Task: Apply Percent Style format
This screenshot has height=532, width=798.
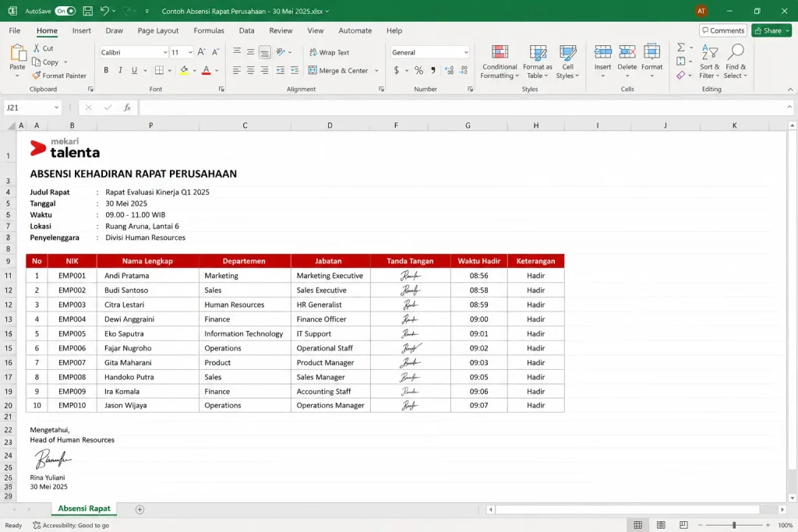Action: 418,70
